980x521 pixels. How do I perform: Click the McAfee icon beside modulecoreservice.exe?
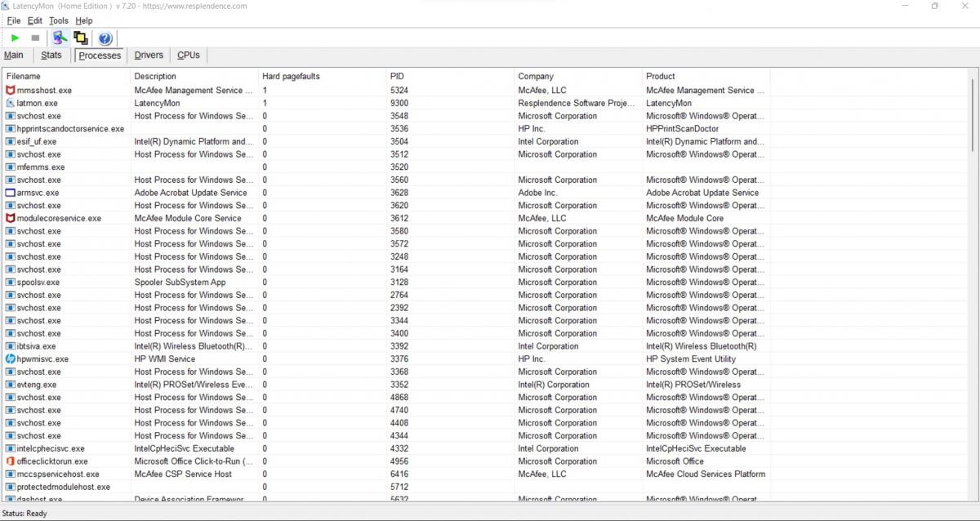10,218
